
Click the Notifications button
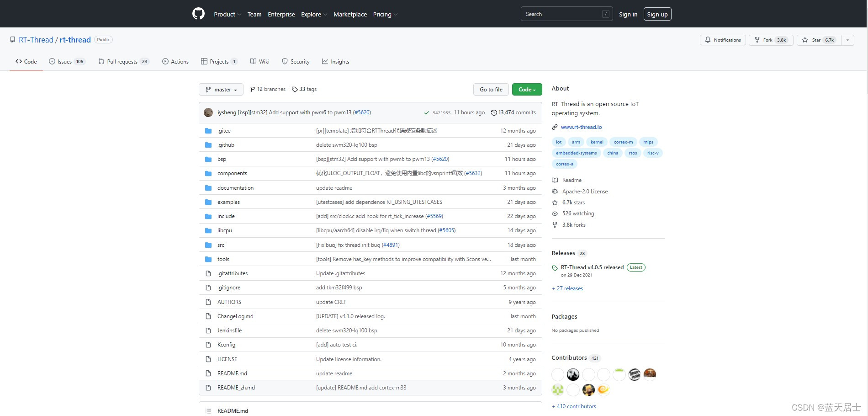(723, 40)
